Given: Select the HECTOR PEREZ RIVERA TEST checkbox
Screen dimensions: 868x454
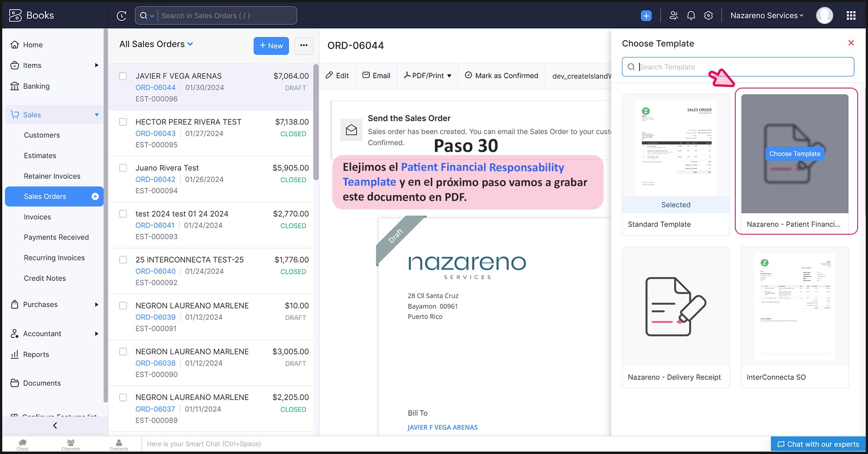Looking at the screenshot, I should click(123, 122).
